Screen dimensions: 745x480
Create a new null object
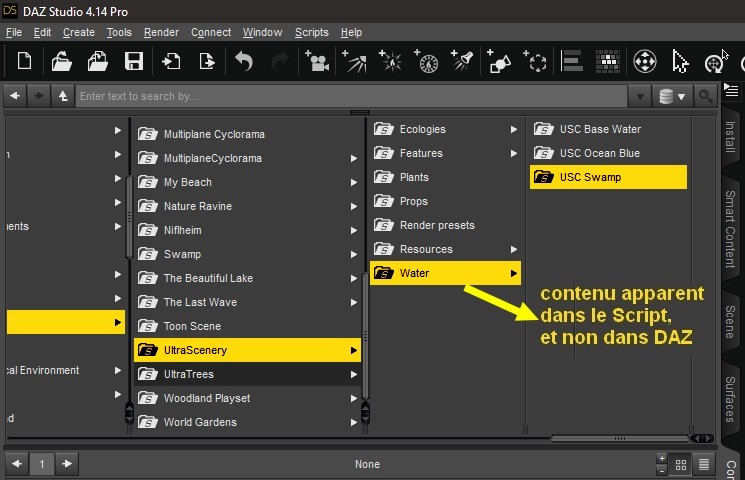tap(535, 61)
